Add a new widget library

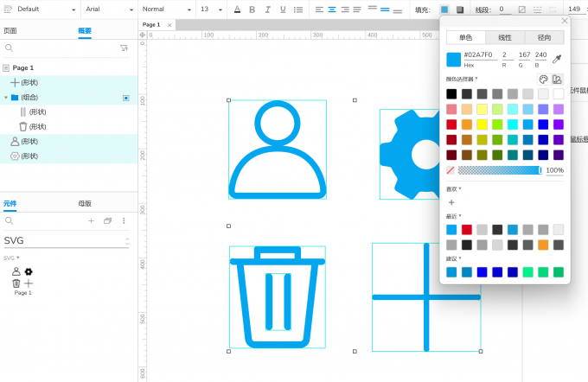tap(91, 220)
